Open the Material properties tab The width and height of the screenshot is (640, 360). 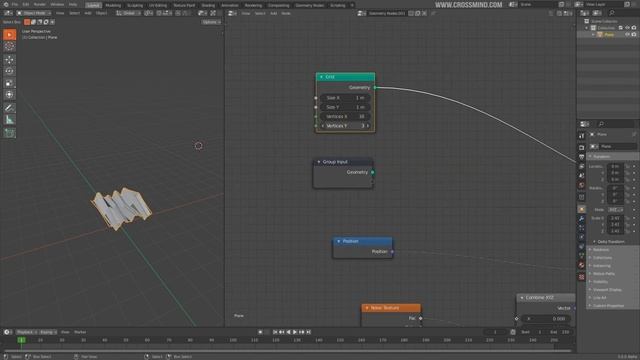point(582,266)
